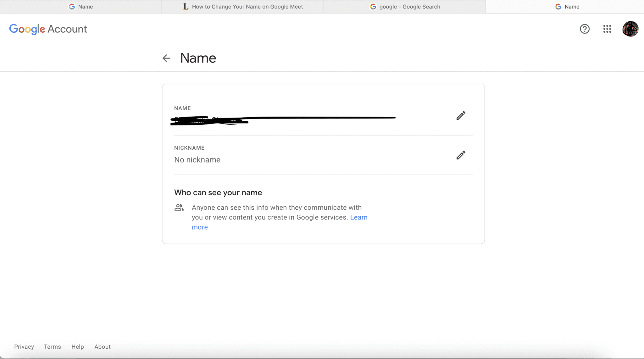This screenshot has width=644, height=359.
Task: Click the people visibility icon
Action: coord(179,207)
